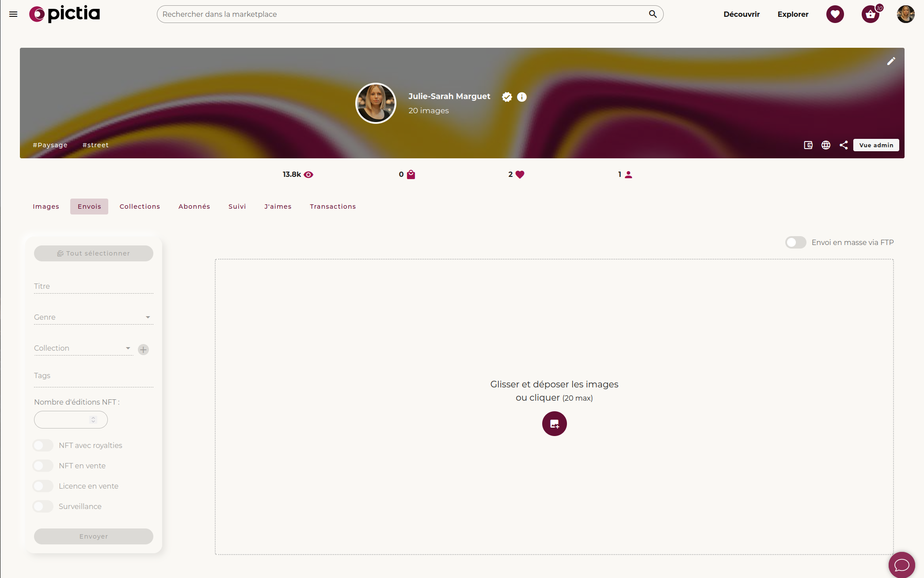This screenshot has width=924, height=578.
Task: Click the add-image upload button
Action: 554,424
